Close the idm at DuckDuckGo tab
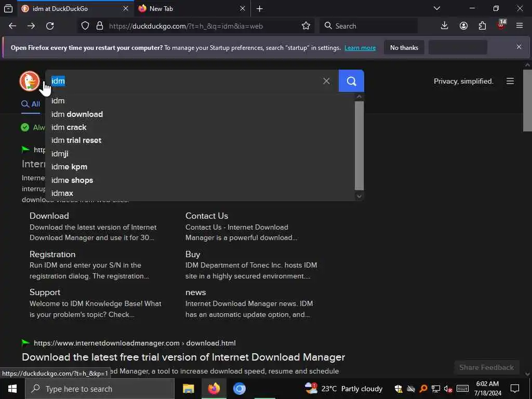Viewport: 532px width, 399px height. click(126, 8)
